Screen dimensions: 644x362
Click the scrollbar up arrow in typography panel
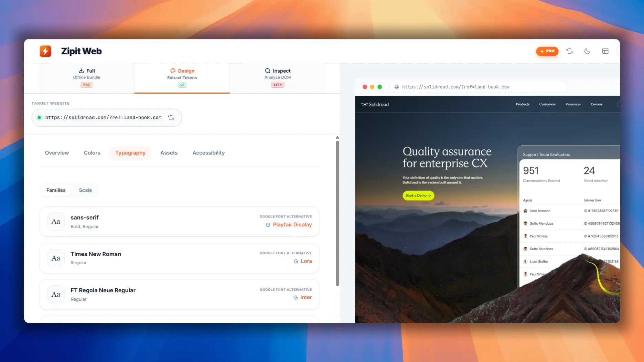click(x=337, y=137)
